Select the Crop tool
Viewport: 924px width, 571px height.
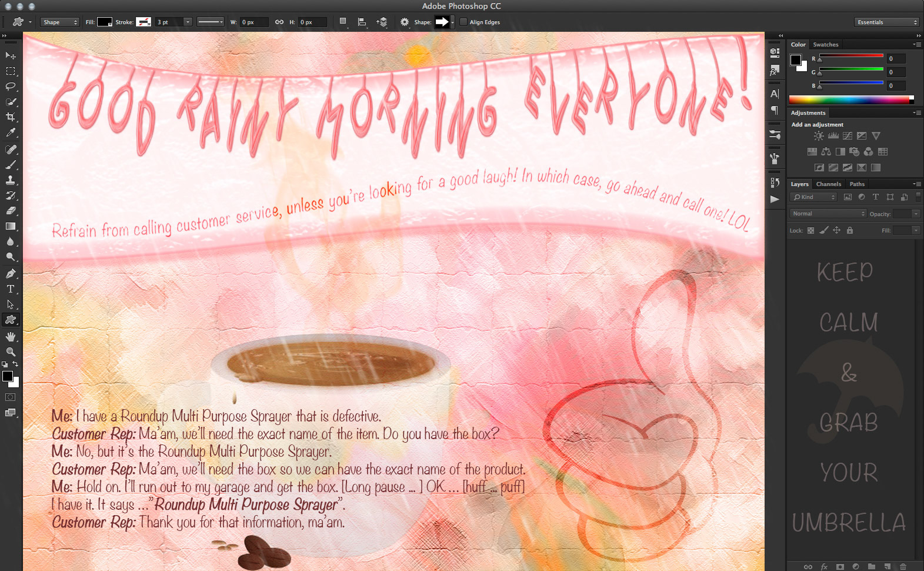click(10, 117)
